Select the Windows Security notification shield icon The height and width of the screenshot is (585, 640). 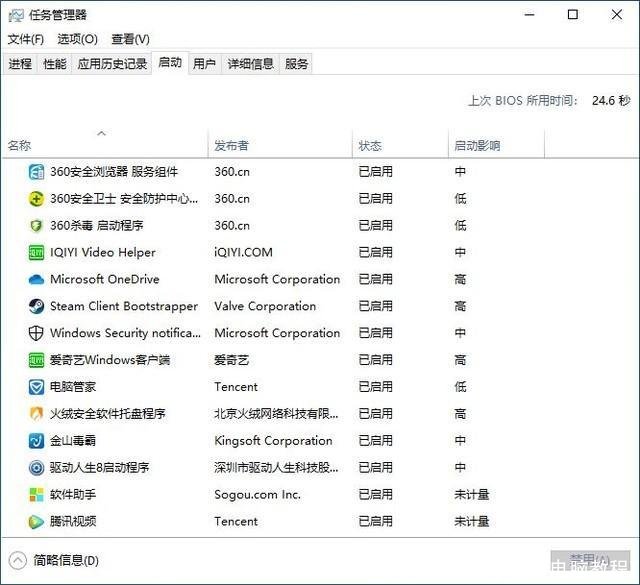coord(37,334)
